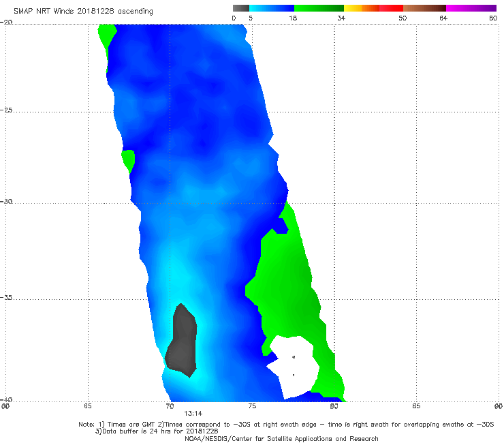Image resolution: width=504 pixels, height=443 pixels.
Task: Click the colorbar label '18'
Action: coord(293,18)
